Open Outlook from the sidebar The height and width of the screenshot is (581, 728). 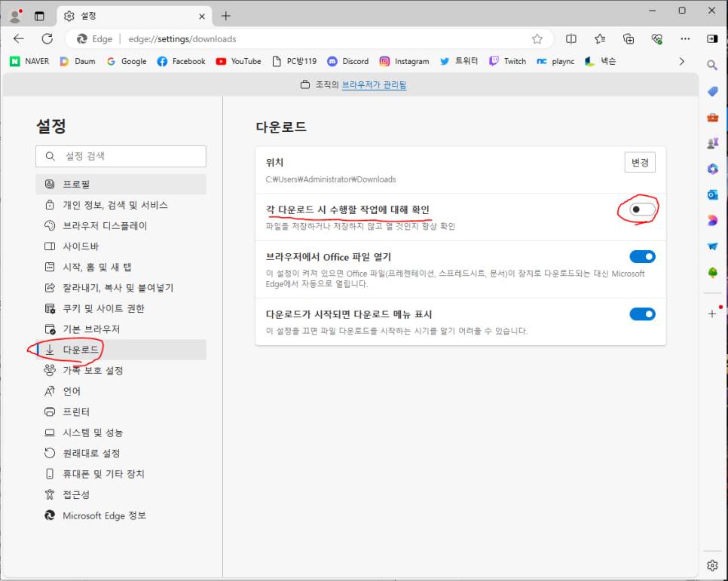coord(712,194)
